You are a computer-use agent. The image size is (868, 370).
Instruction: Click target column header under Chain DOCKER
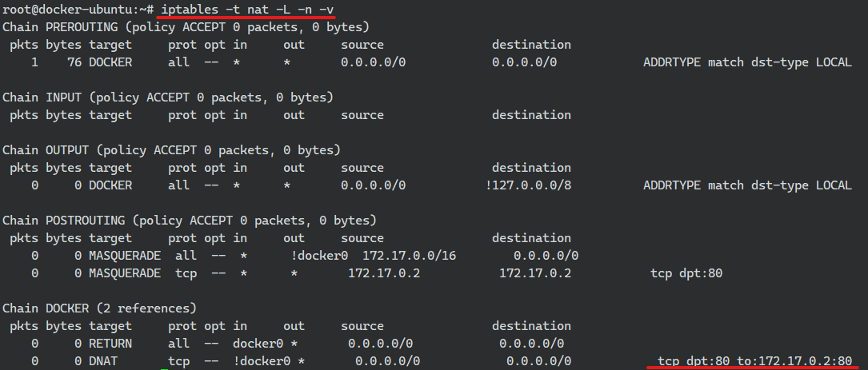pyautogui.click(x=110, y=326)
